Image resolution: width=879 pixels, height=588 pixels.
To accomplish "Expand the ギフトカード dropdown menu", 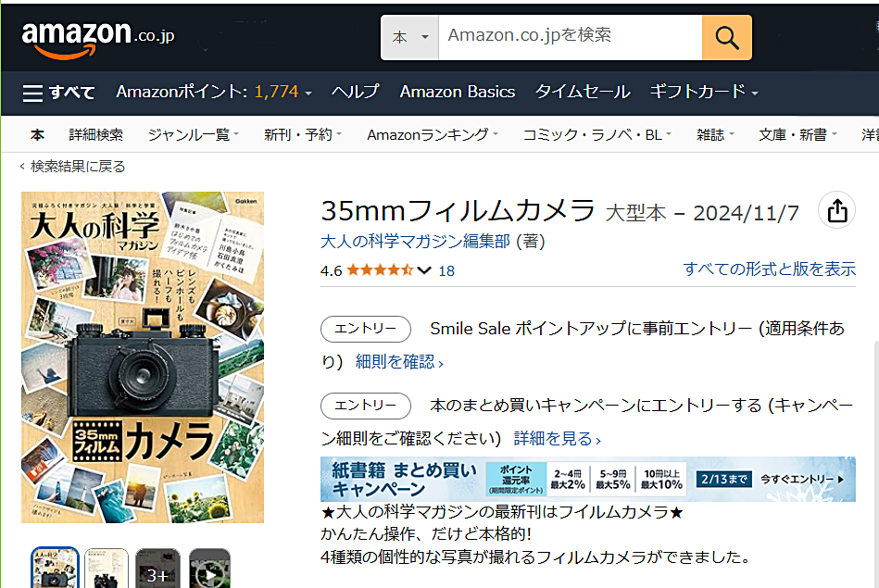I will 704,92.
